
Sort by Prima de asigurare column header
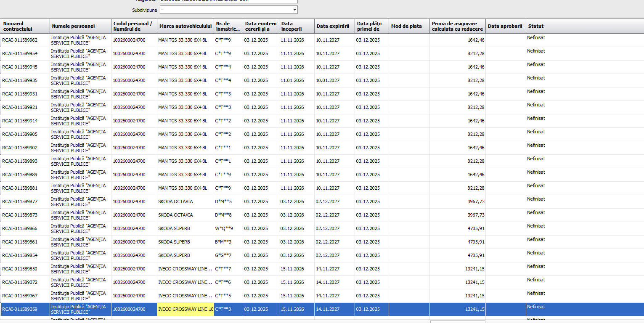coord(457,26)
